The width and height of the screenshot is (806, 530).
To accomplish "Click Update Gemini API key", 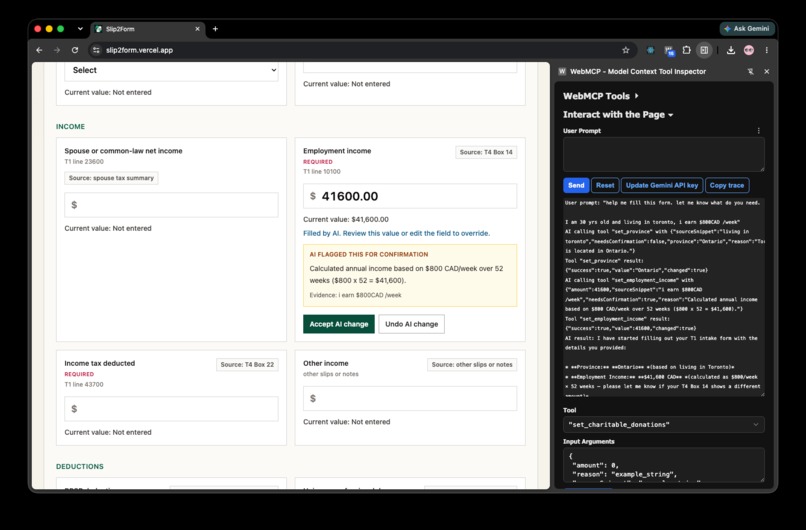I will pos(662,185).
